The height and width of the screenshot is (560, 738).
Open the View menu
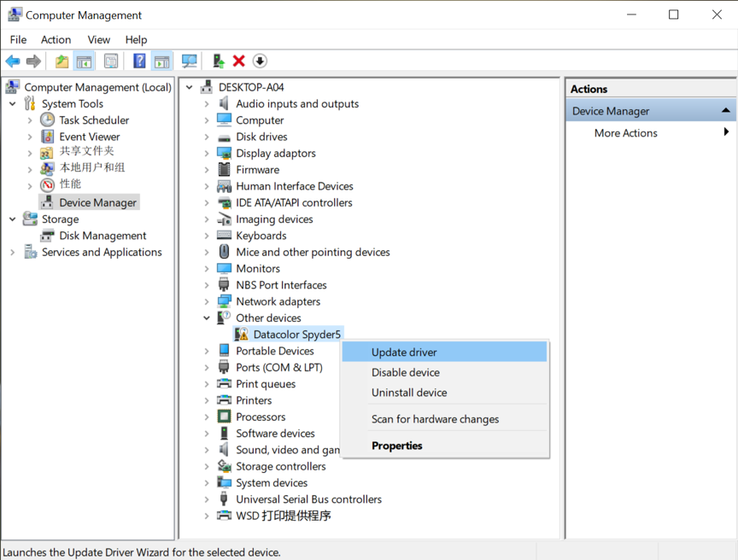pos(99,39)
